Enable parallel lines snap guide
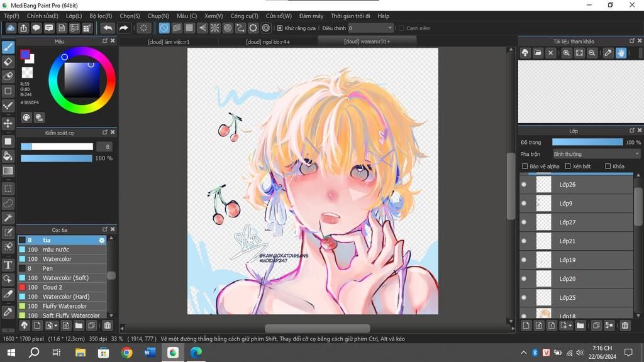Image resolution: width=644 pixels, height=362 pixels. click(x=177, y=28)
